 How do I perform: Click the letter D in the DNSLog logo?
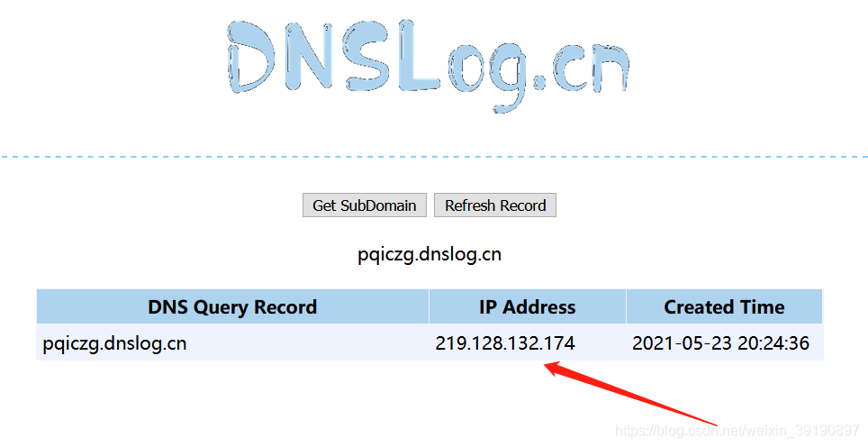click(x=251, y=57)
